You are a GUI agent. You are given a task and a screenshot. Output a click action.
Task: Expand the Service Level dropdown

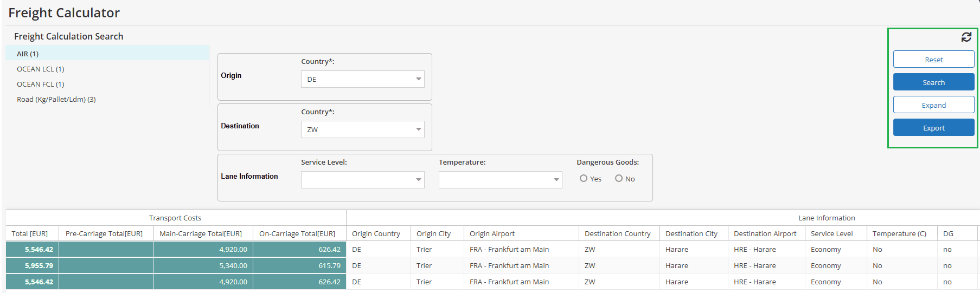[x=363, y=180]
